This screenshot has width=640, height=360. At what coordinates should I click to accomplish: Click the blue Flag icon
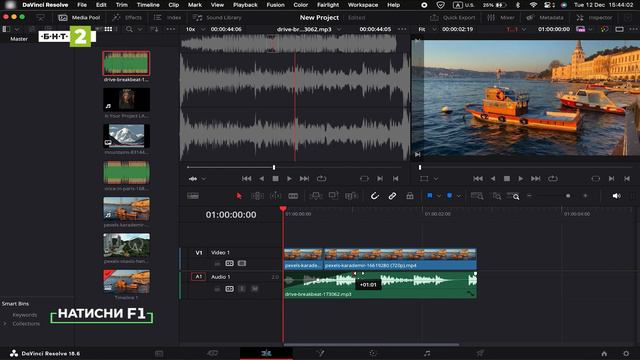point(430,196)
